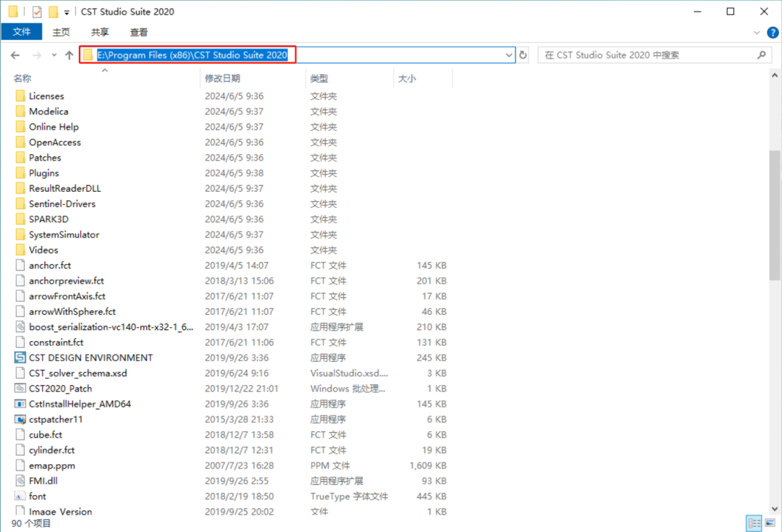Select the cstpatcher11 application icon
782x532 pixels.
pos(20,419)
